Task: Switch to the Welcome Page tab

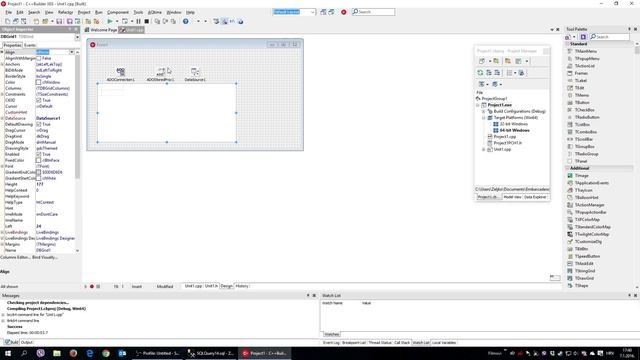Action: (x=101, y=30)
